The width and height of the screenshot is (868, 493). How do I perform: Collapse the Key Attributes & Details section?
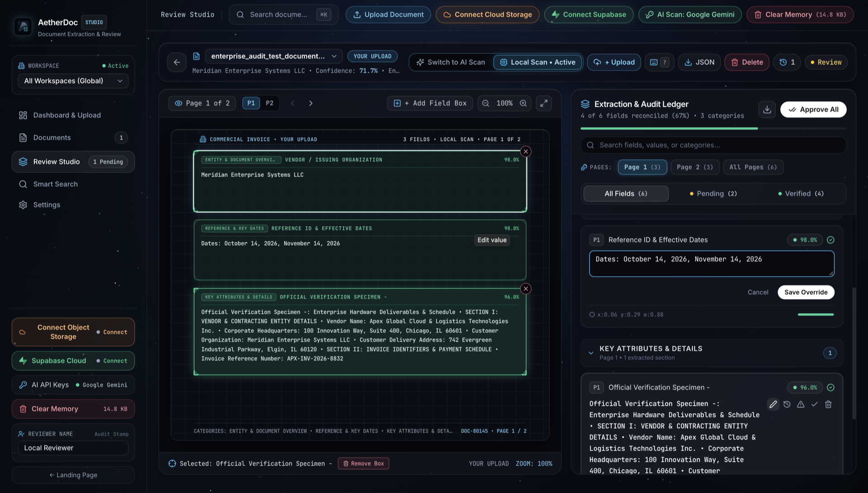591,353
